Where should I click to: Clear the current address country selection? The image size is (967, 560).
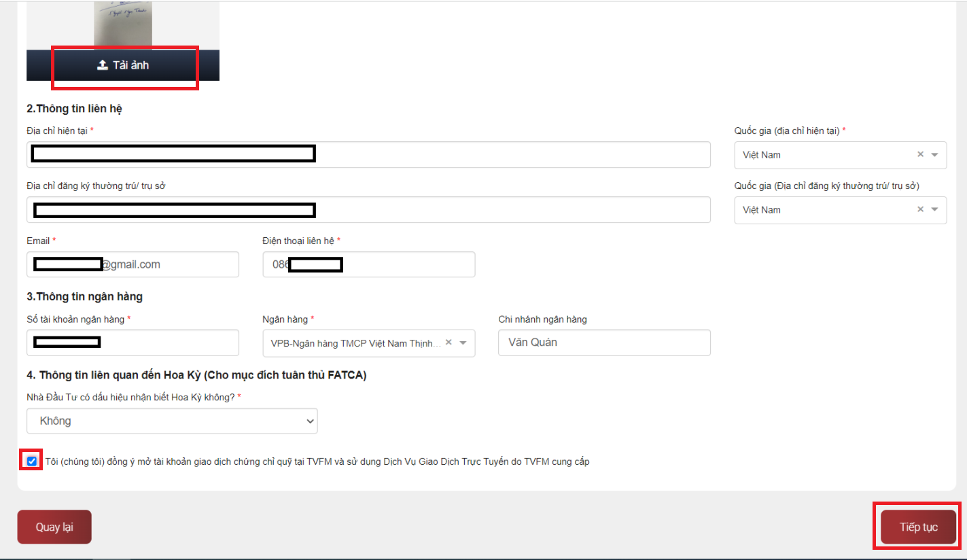(920, 154)
